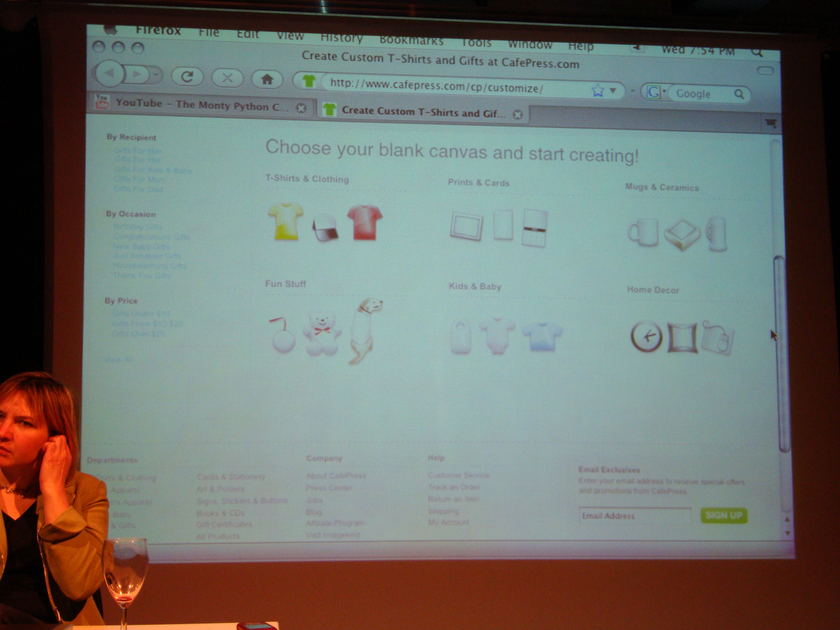Open the Firefox home page button
The image size is (840, 630).
tap(267, 79)
